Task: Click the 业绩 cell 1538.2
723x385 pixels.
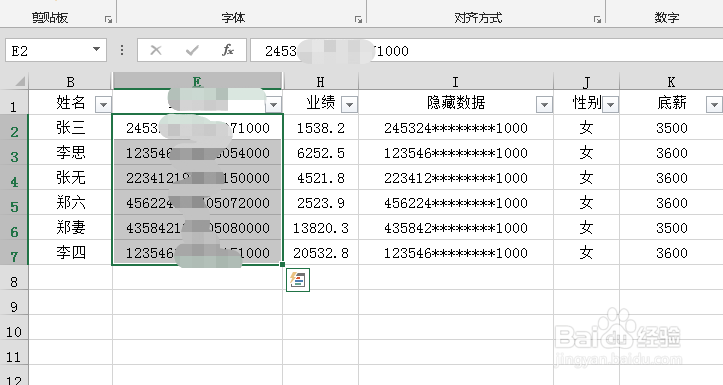Action: (320, 128)
